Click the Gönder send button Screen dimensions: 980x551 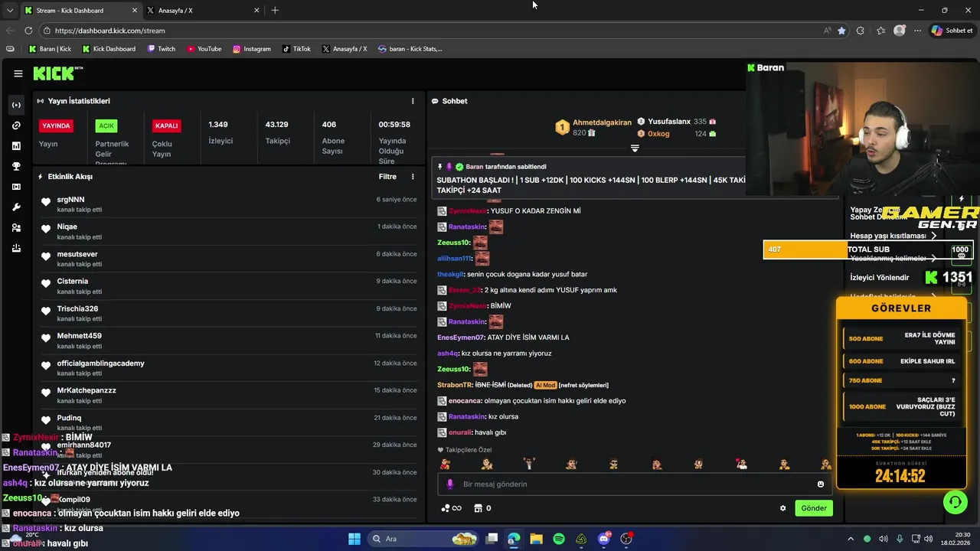tap(814, 508)
